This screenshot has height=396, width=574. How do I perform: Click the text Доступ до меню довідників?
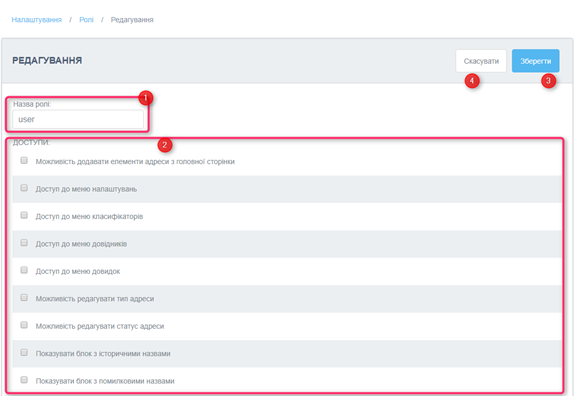81,244
